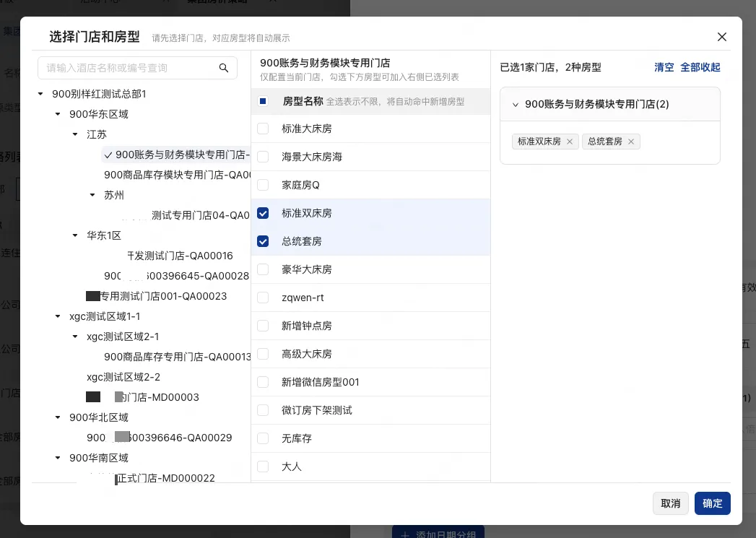
Task: Click the search magnifier icon
Action: [224, 67]
